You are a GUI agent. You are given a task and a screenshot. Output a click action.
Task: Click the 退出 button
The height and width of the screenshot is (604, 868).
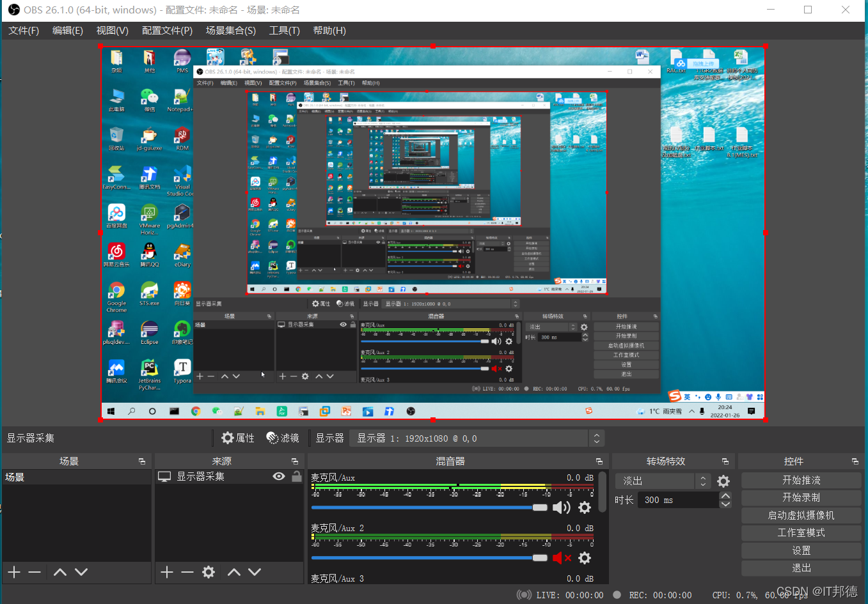pos(801,568)
